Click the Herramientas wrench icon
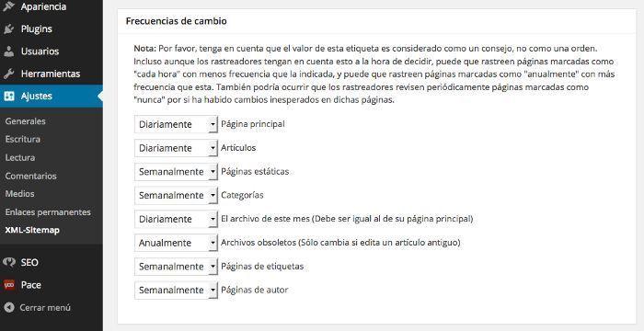644x331 pixels. 8,74
